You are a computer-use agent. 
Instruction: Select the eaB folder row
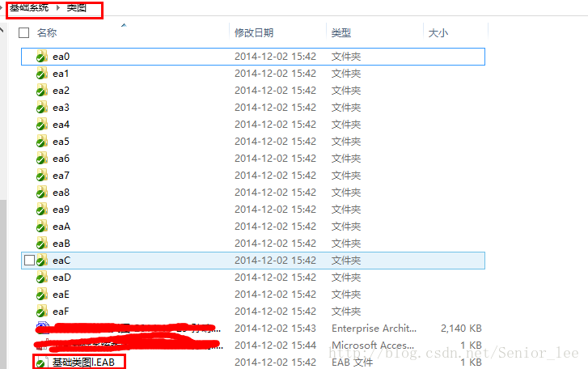(253, 244)
